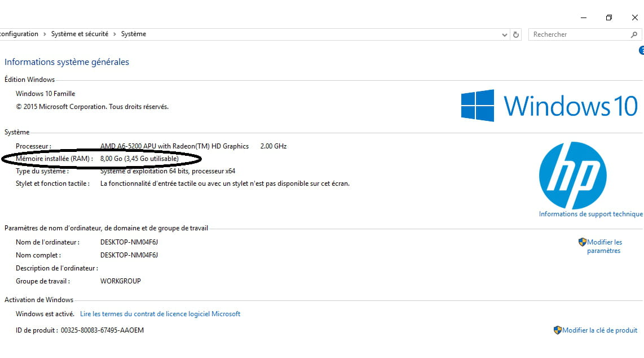The height and width of the screenshot is (358, 644).
Task: Click the refresh icon in the address bar
Action: [516, 35]
